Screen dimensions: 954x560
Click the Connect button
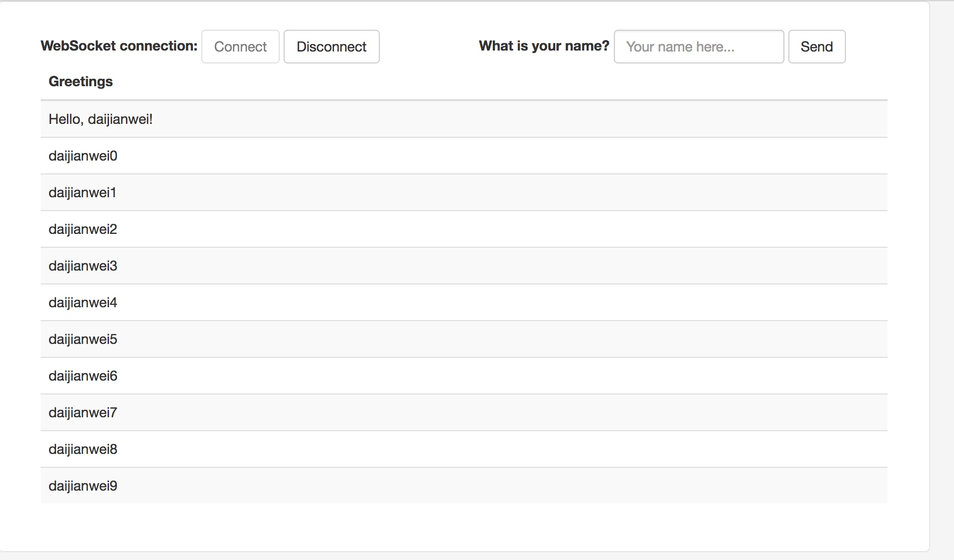[240, 47]
